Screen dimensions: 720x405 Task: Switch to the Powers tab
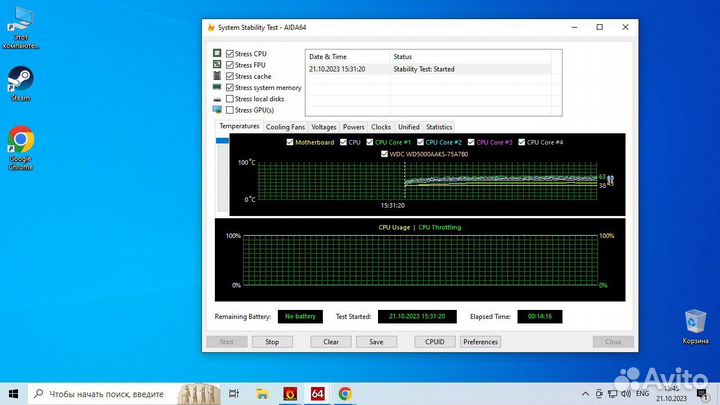pyautogui.click(x=354, y=127)
